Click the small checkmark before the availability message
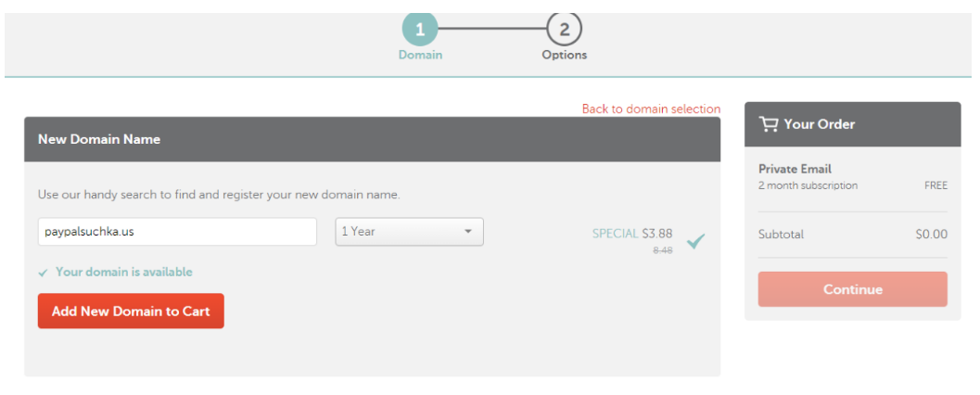Screen dimensions: 980x395 coord(43,273)
